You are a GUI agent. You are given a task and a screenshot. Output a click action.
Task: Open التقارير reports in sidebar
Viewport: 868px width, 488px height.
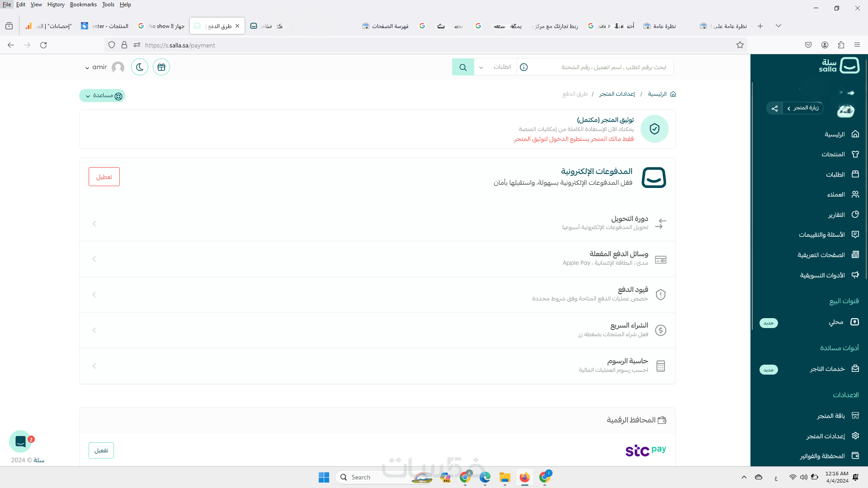click(x=844, y=215)
